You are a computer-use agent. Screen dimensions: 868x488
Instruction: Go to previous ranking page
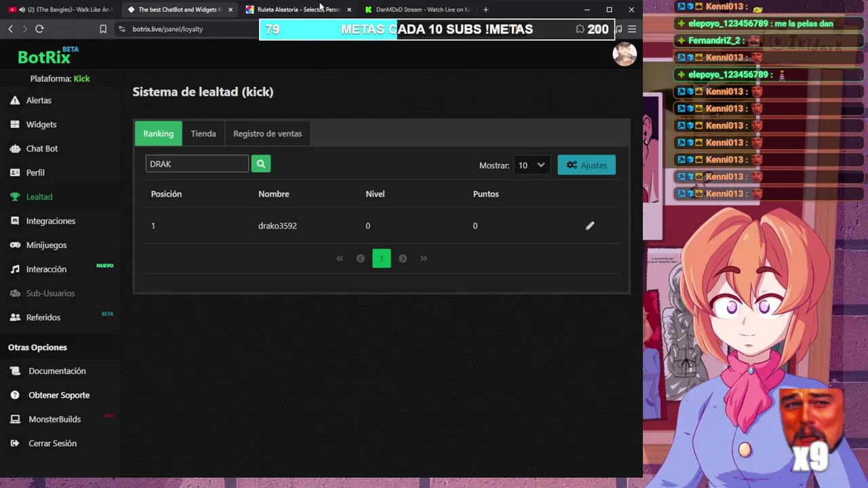click(361, 258)
